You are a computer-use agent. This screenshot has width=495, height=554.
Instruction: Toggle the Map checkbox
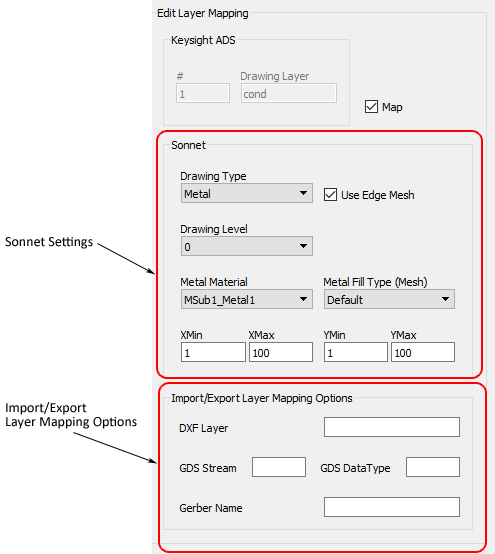coord(371,107)
